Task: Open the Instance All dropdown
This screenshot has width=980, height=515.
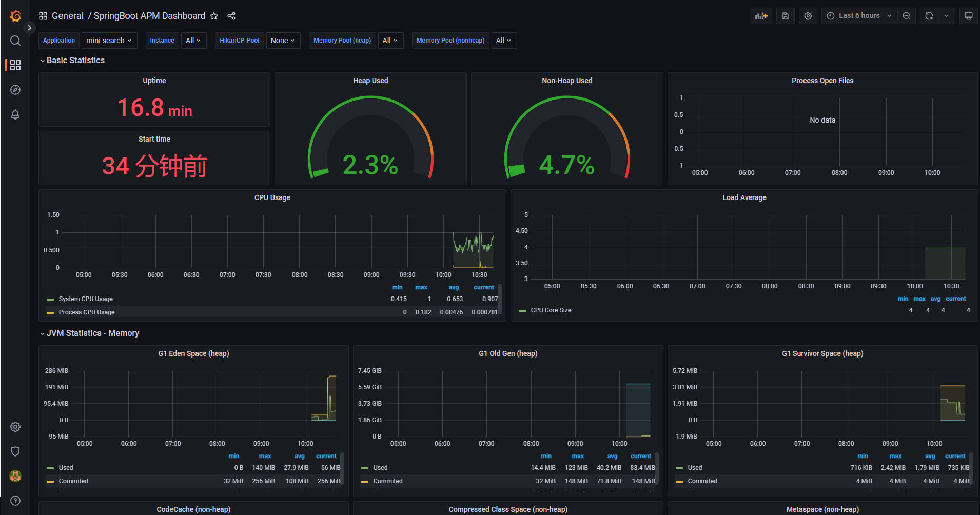Action: (x=193, y=41)
